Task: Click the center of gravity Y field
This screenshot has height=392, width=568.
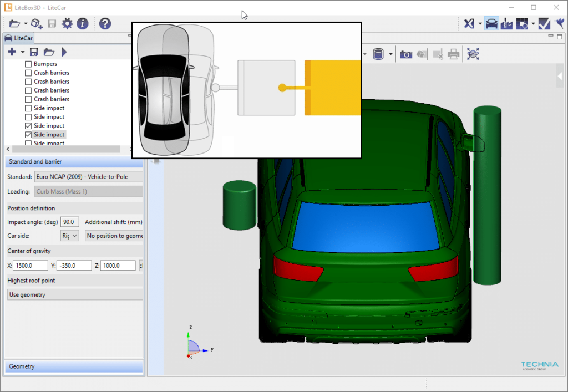Action: [74, 266]
